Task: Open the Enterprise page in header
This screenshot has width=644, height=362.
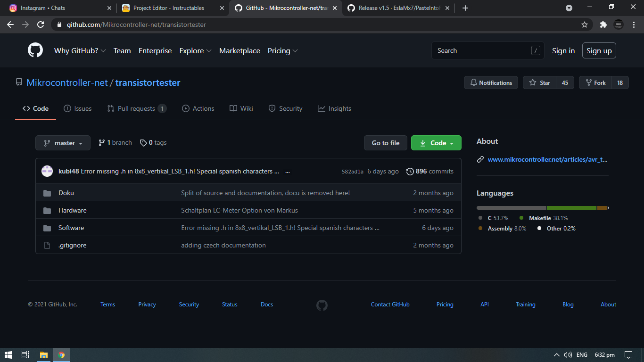Action: point(155,51)
